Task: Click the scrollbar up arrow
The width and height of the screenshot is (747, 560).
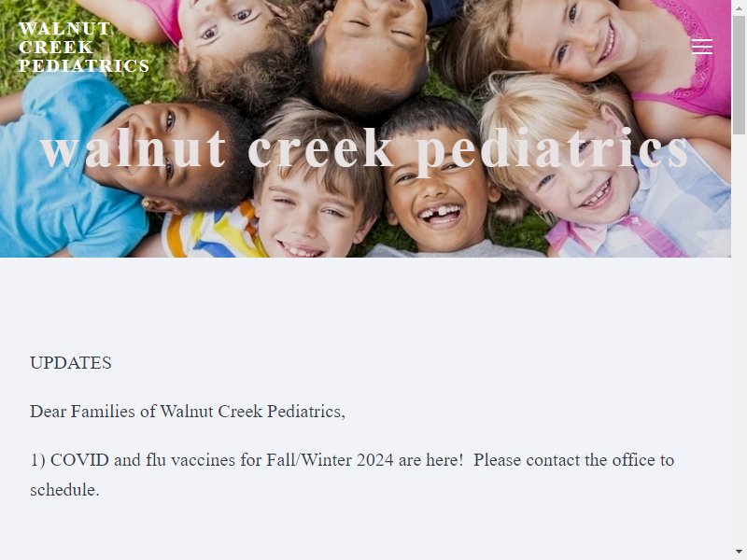Action: 739,8
